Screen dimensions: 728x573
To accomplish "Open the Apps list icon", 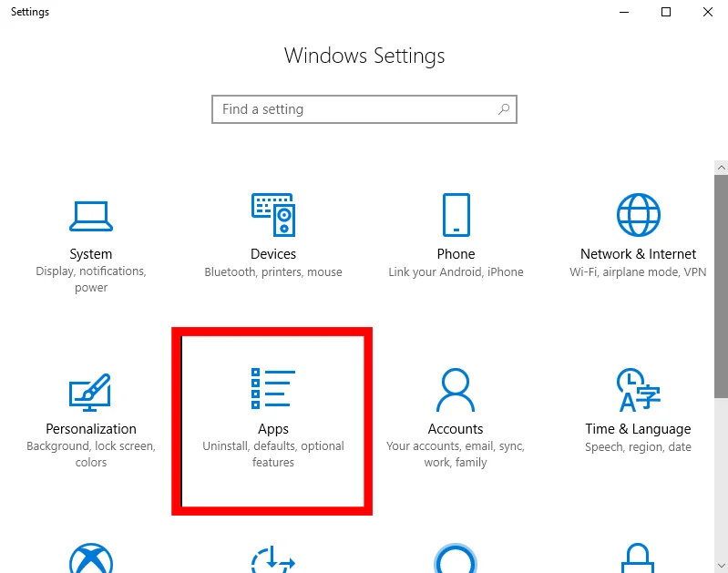I will click(x=273, y=388).
